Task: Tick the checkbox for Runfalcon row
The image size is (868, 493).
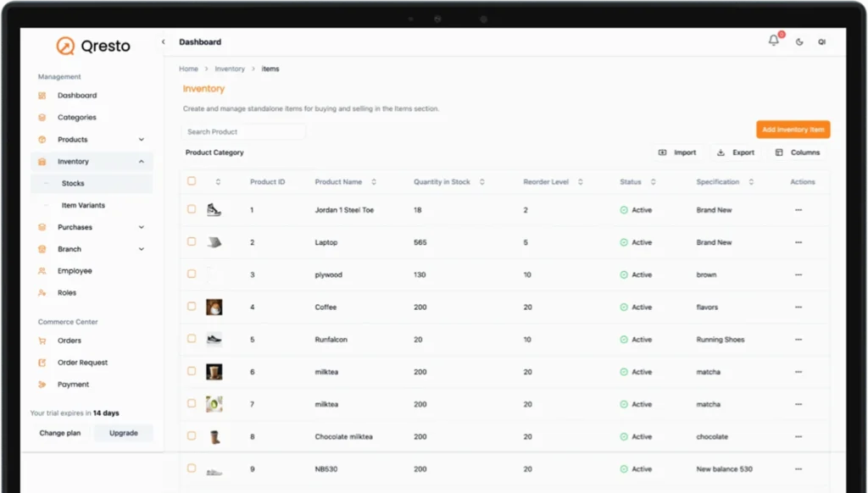Action: pos(192,339)
